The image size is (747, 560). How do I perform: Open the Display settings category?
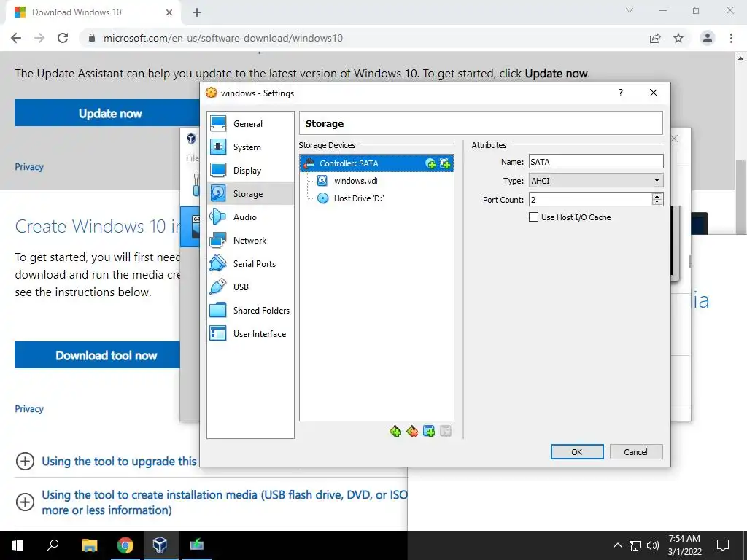pos(250,171)
